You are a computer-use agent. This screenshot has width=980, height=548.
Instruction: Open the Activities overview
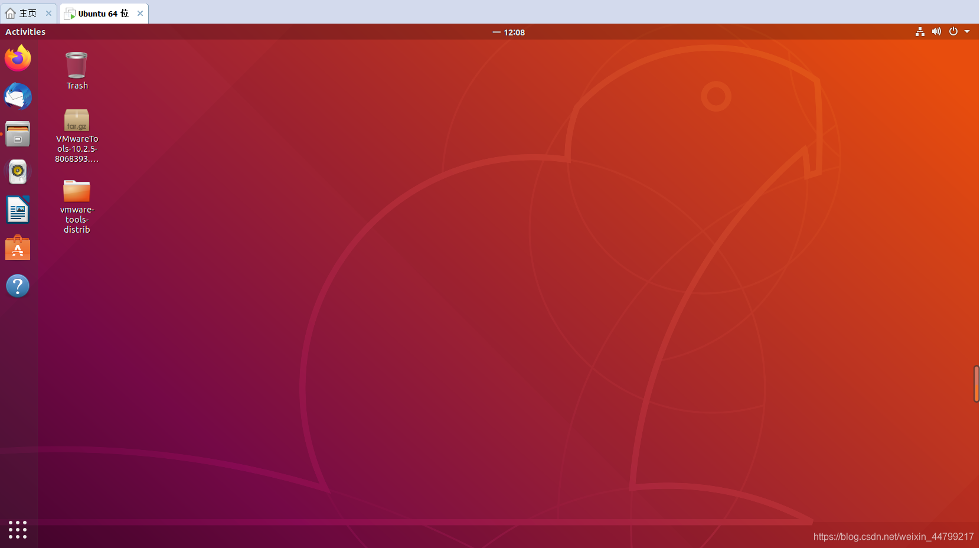click(x=25, y=32)
